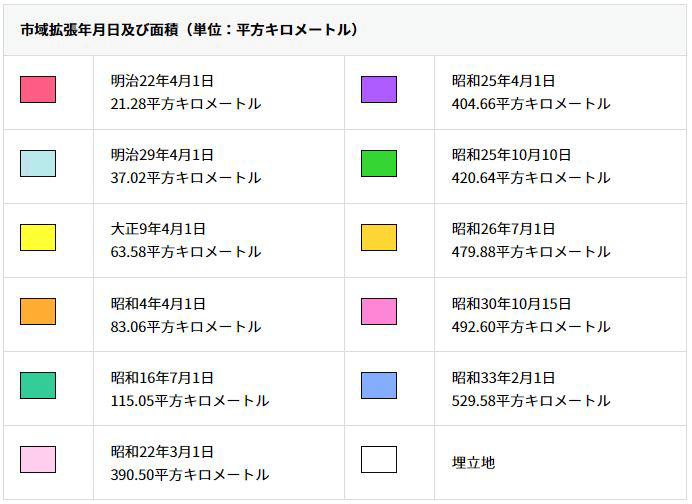
Task: Click the pink swatch for 昭和30年10月15日
Action: [x=379, y=312]
